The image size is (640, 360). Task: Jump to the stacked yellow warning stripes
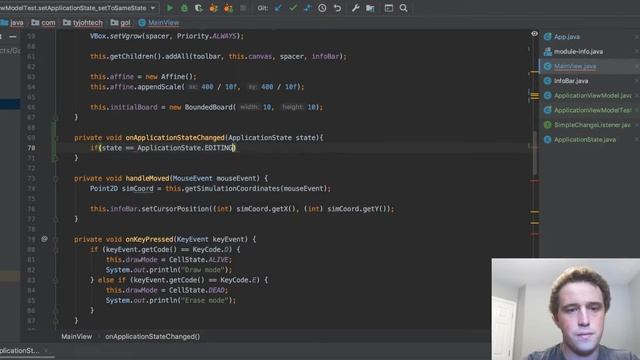click(x=535, y=96)
